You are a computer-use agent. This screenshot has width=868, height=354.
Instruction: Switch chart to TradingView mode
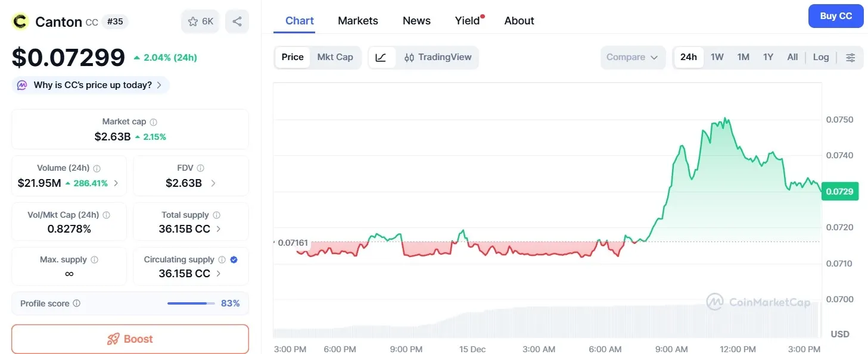click(438, 58)
